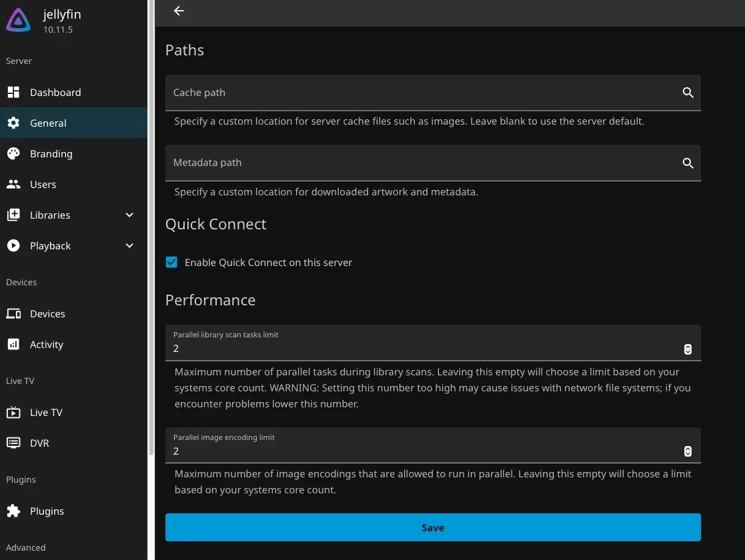Open the Devices menu item
Viewport: 745px width, 560px height.
coord(47,314)
